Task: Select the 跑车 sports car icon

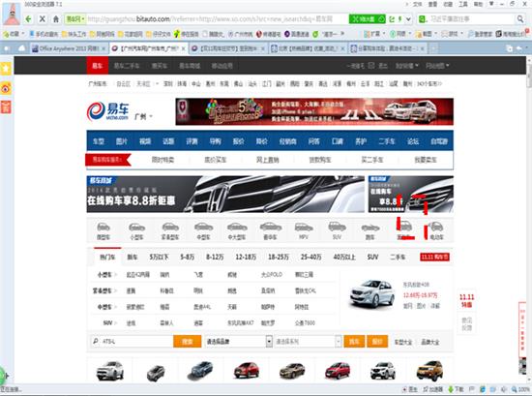Action: (370, 230)
